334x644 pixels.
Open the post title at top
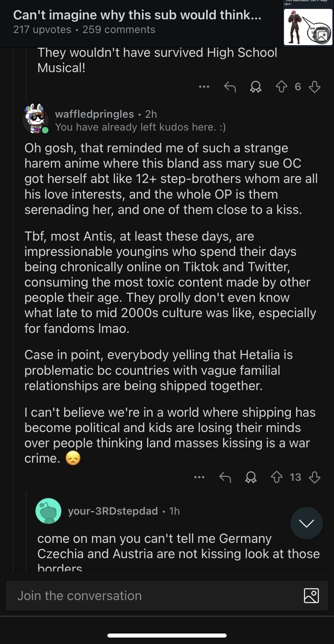coord(137,15)
